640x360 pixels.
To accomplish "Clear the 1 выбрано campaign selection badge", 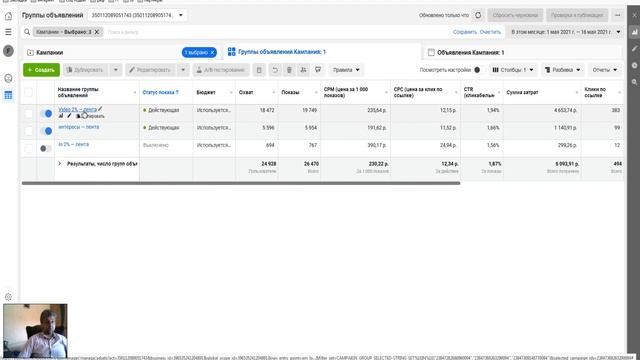I will (212, 53).
